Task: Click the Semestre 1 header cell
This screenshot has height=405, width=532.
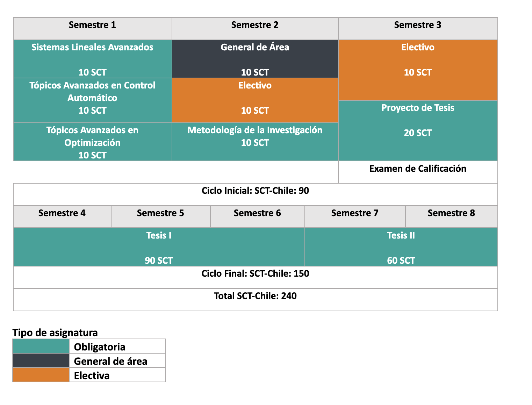Action: point(92,28)
